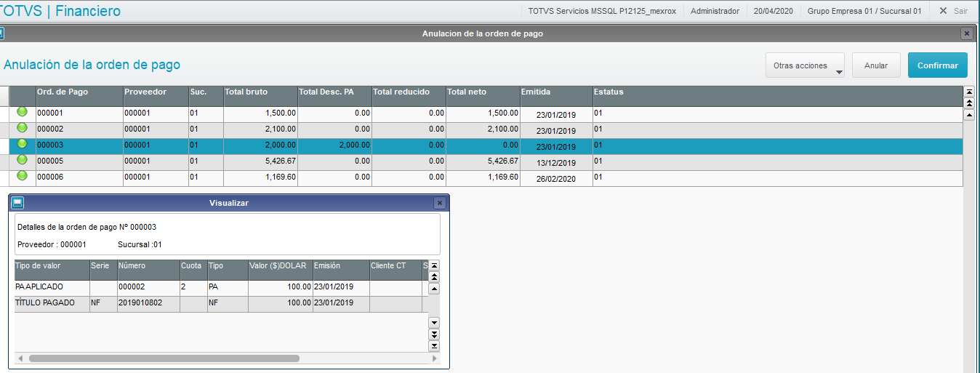Click the Tipo de valor column header
The width and height of the screenshot is (980, 373).
tap(52, 270)
